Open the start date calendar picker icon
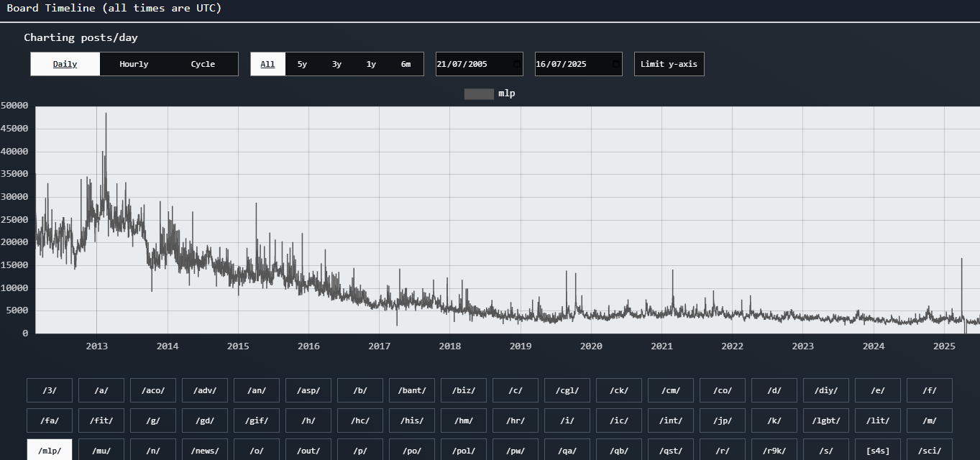 (x=516, y=64)
